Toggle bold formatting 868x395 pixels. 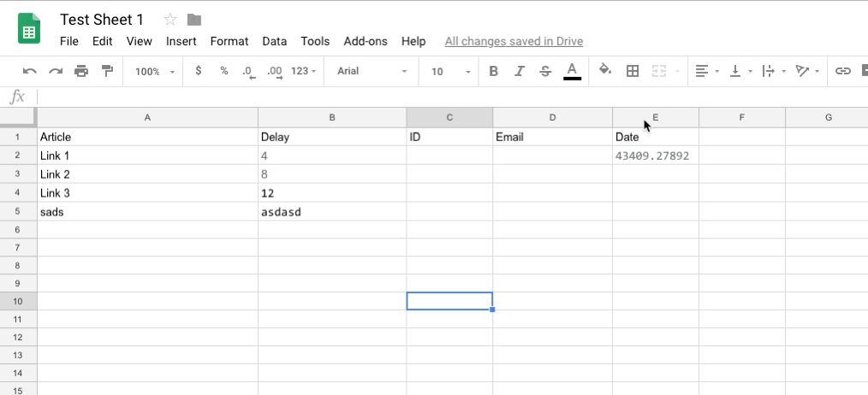(x=494, y=71)
